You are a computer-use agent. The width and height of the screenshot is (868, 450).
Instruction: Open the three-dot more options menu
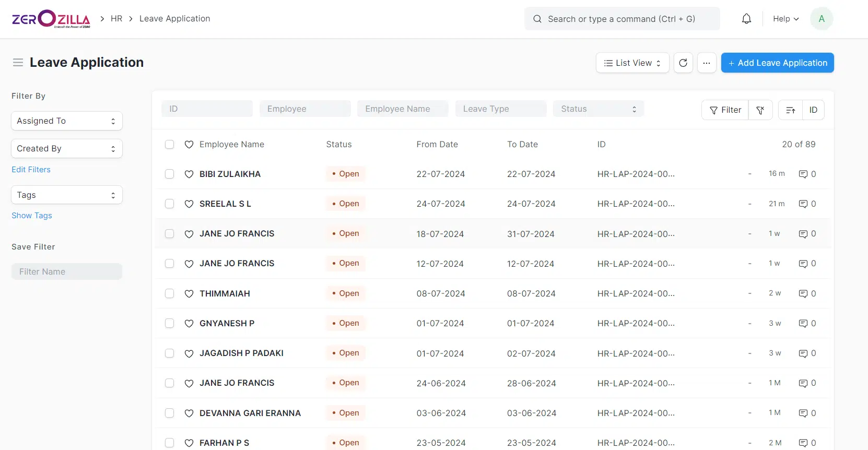click(x=707, y=63)
